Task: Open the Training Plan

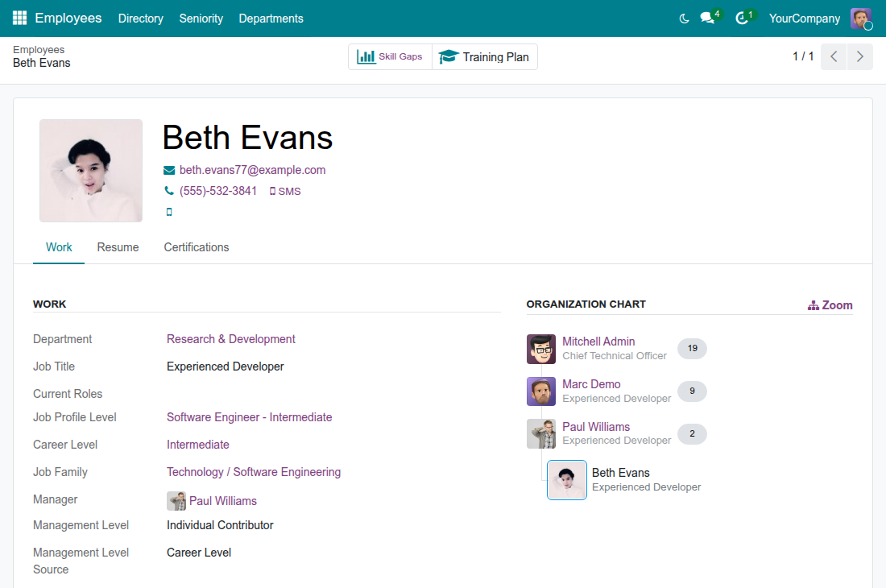Action: tap(484, 56)
